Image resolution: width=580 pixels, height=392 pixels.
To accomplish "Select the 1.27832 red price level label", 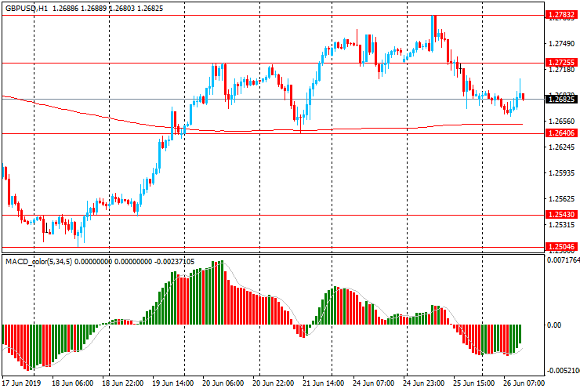I will pos(561,15).
